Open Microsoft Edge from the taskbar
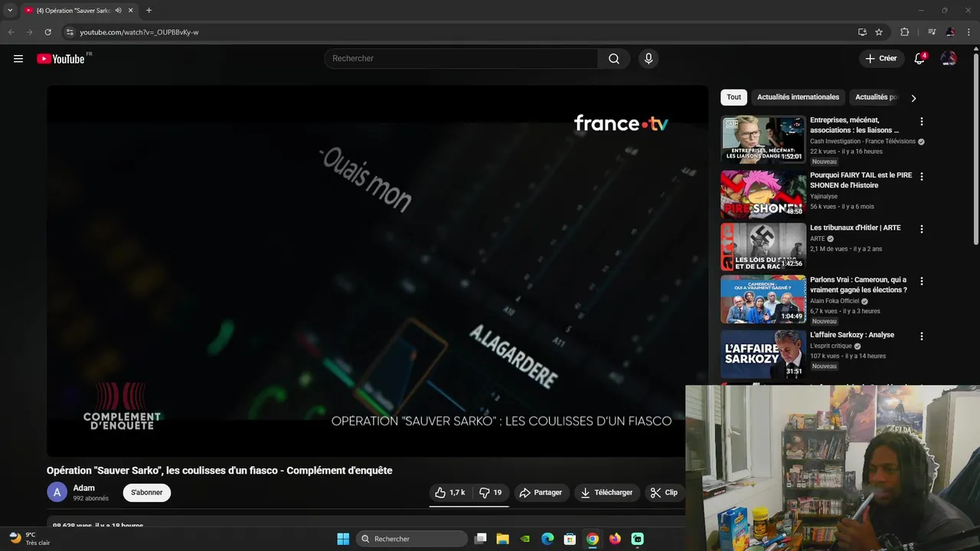The width and height of the screenshot is (980, 551). [547, 539]
